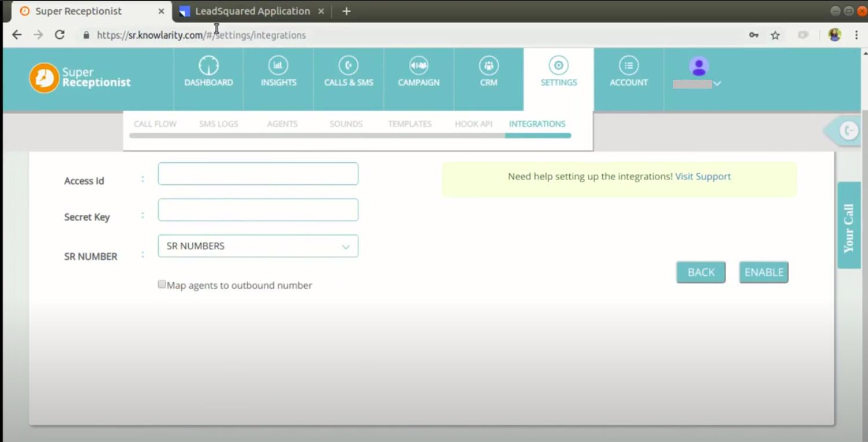View the site security lock info
This screenshot has height=442, width=868.
[86, 35]
